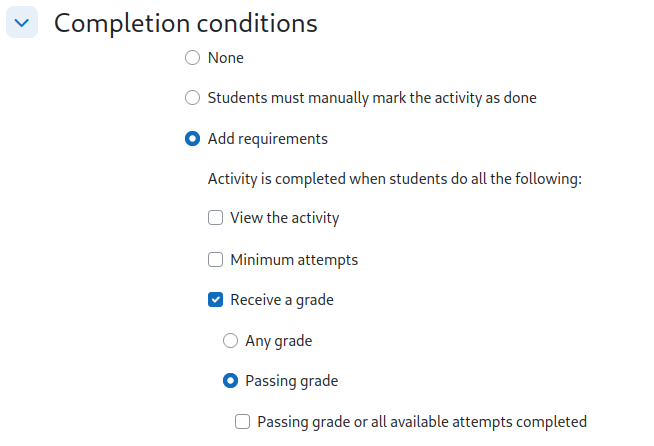Click the manually mark as done label text
The image size is (654, 446).
coord(372,98)
